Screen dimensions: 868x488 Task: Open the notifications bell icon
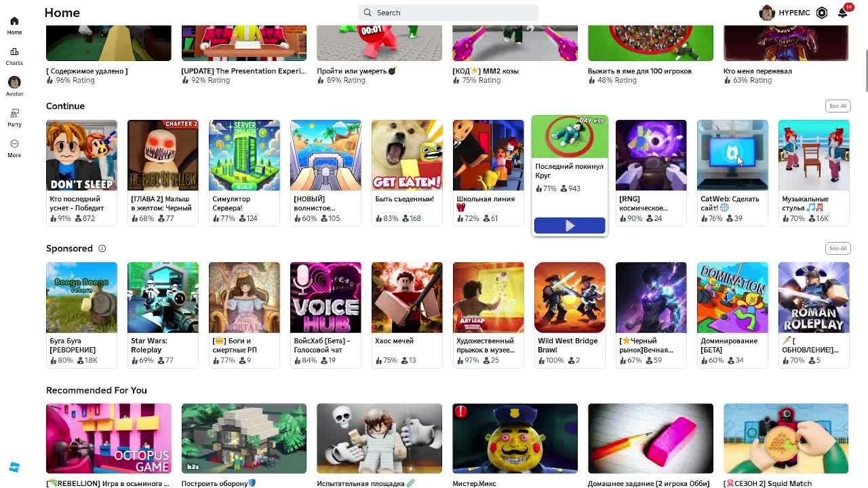842,13
